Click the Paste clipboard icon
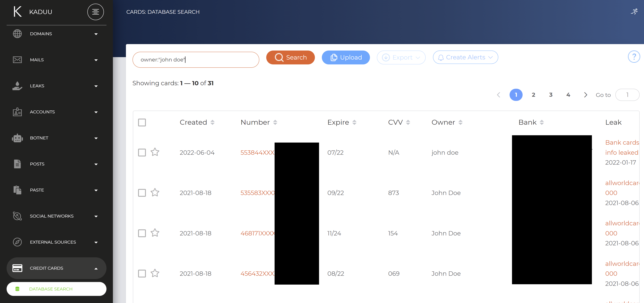 (17, 190)
